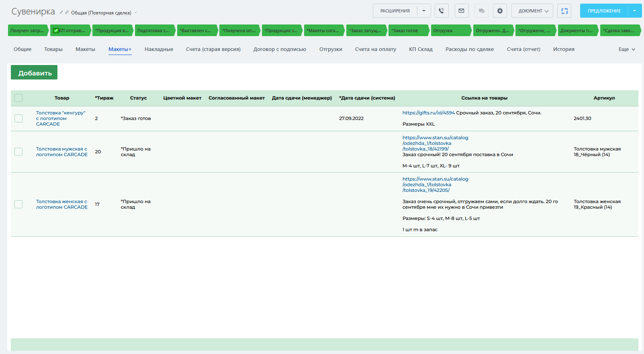Click the pencil icon next to Сувенирка
Image resolution: width=644 pixels, height=354 pixels.
tap(61, 12)
